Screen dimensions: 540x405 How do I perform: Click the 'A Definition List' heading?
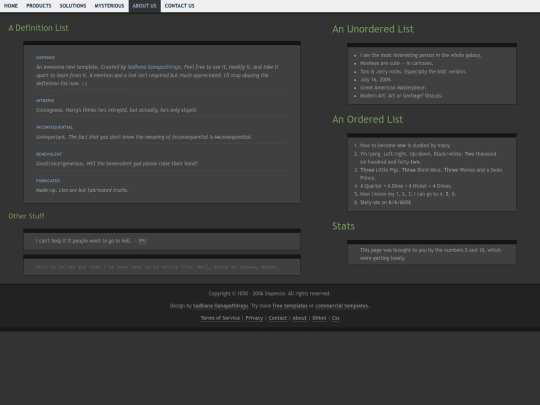click(38, 28)
